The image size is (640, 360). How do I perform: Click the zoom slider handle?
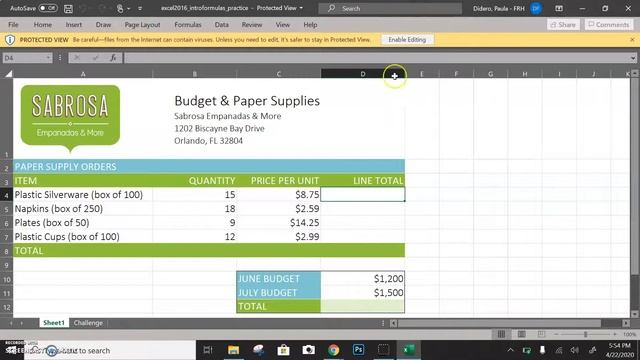(x=585, y=334)
